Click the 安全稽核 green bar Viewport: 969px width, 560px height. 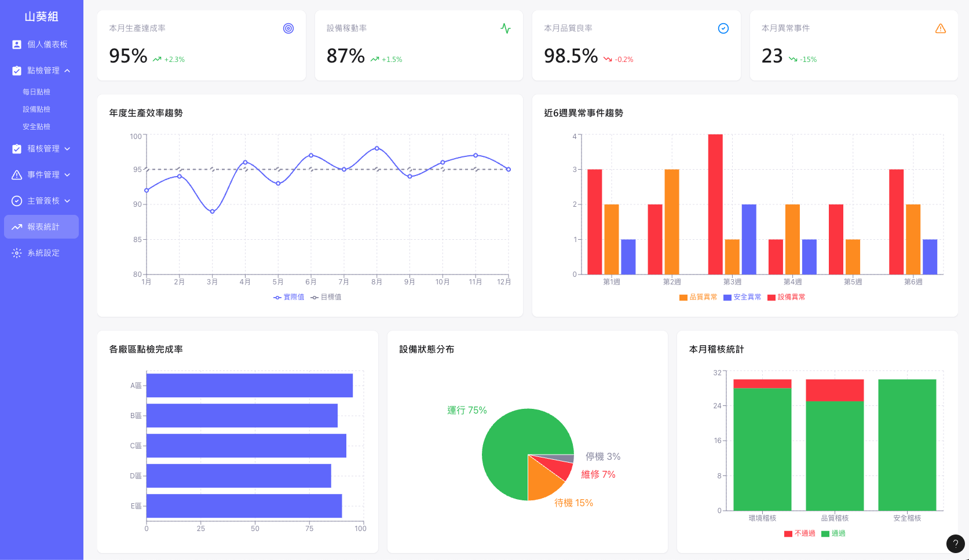pyautogui.click(x=907, y=445)
